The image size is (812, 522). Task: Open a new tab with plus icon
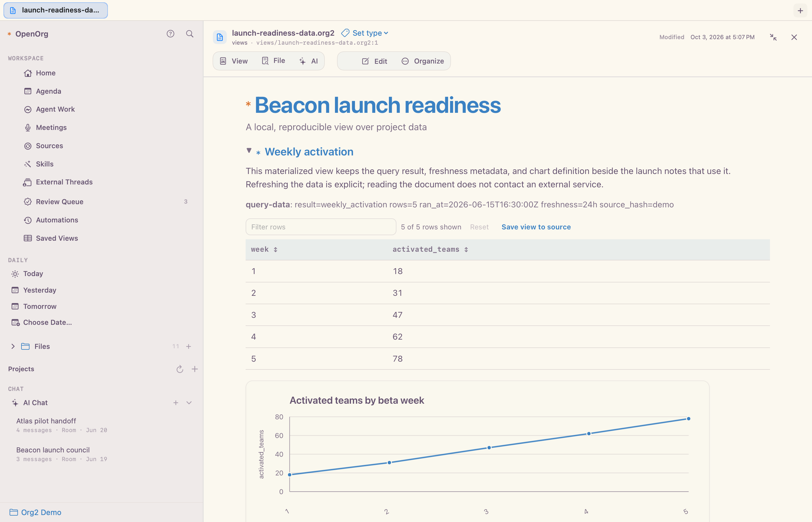(x=800, y=10)
